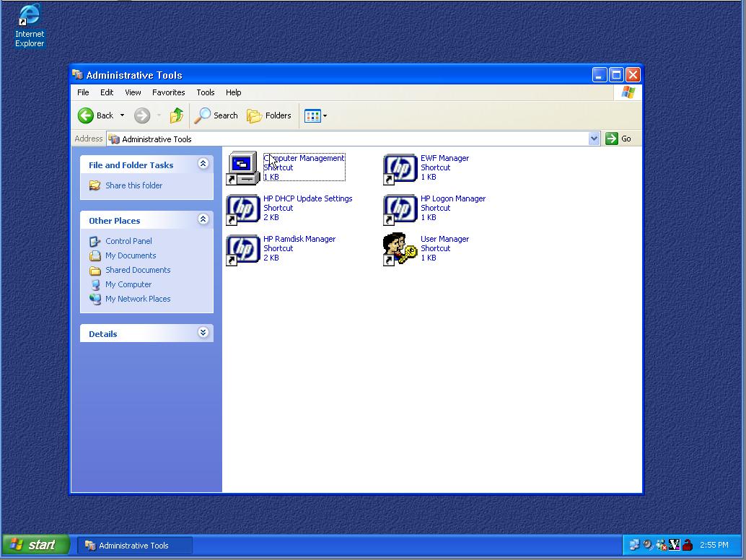Open the Favorites menu
The image size is (746, 560).
pos(168,92)
